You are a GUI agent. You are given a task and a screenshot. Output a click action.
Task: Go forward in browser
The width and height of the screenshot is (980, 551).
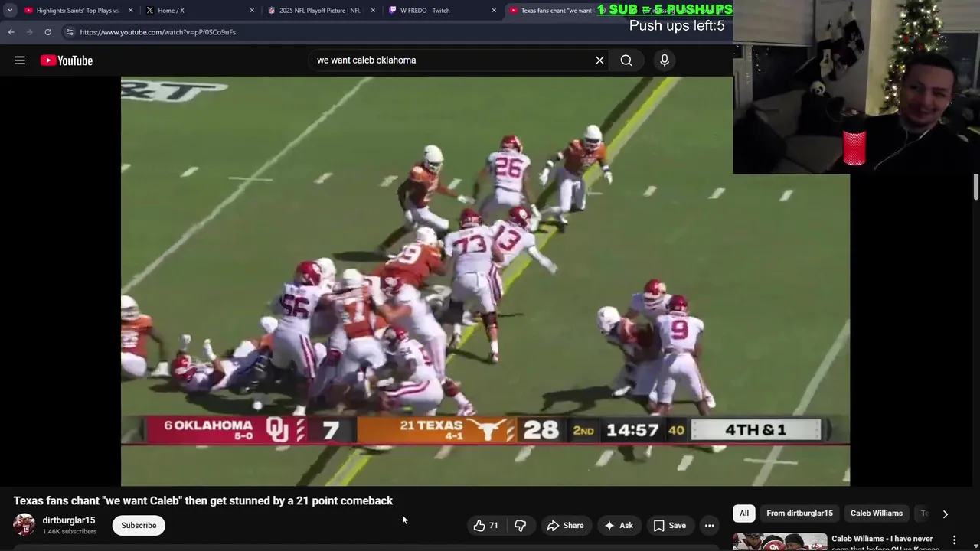pyautogui.click(x=29, y=32)
